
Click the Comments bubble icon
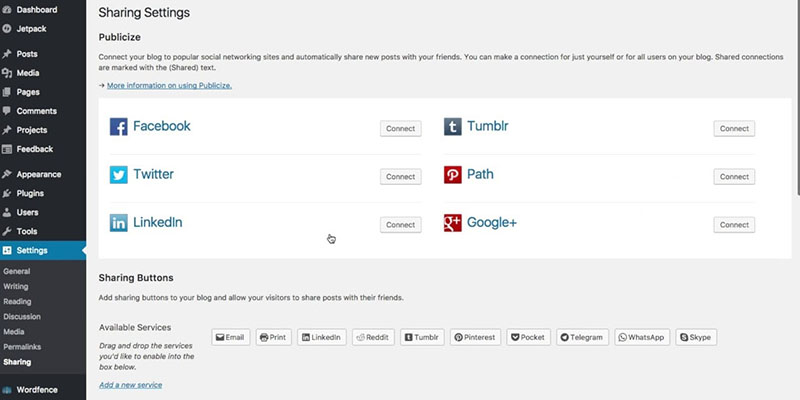pyautogui.click(x=7, y=111)
